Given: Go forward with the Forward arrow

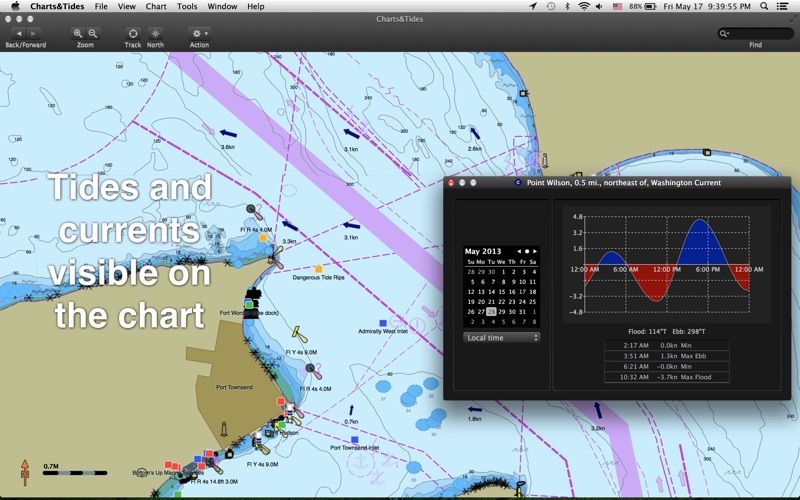Looking at the screenshot, I should (33, 34).
